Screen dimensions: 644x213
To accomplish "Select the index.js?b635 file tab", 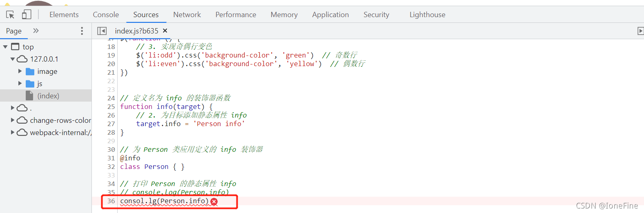I will coord(136,31).
